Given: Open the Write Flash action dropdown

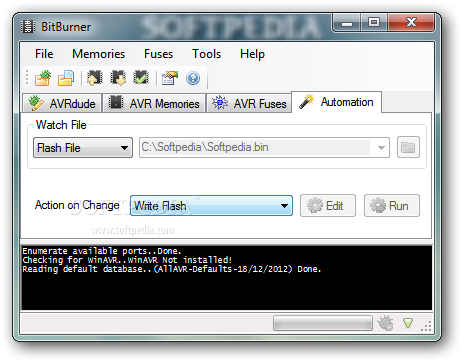Looking at the screenshot, I should tap(211, 206).
